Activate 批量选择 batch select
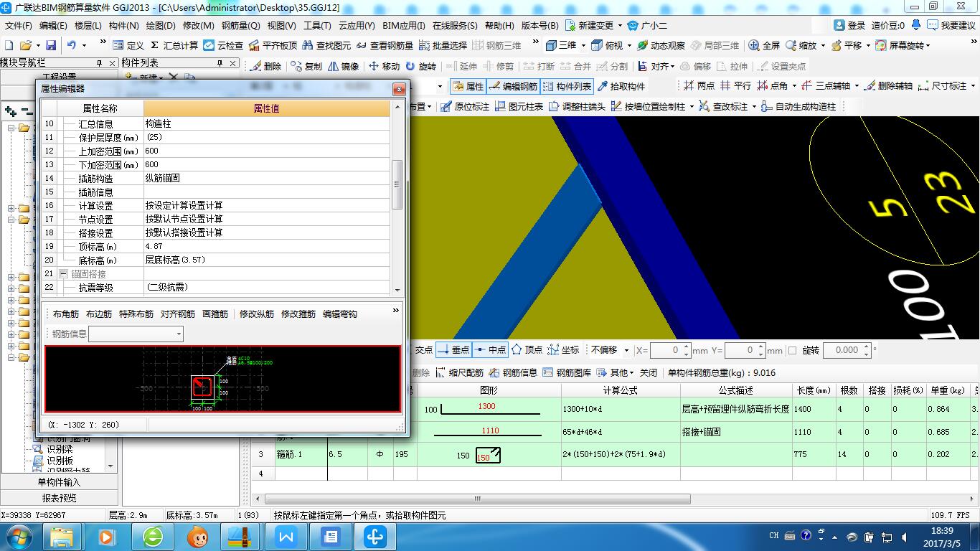This screenshot has width=980, height=551. (443, 45)
